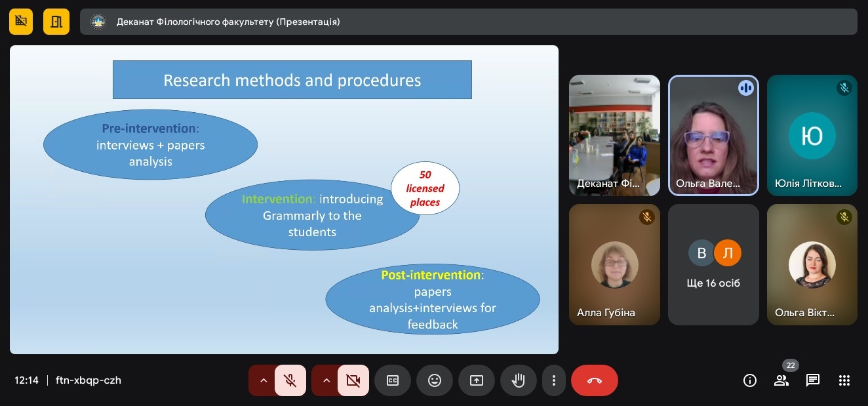
Task: Expand audio settings arrow beside microphone
Action: pyautogui.click(x=263, y=380)
